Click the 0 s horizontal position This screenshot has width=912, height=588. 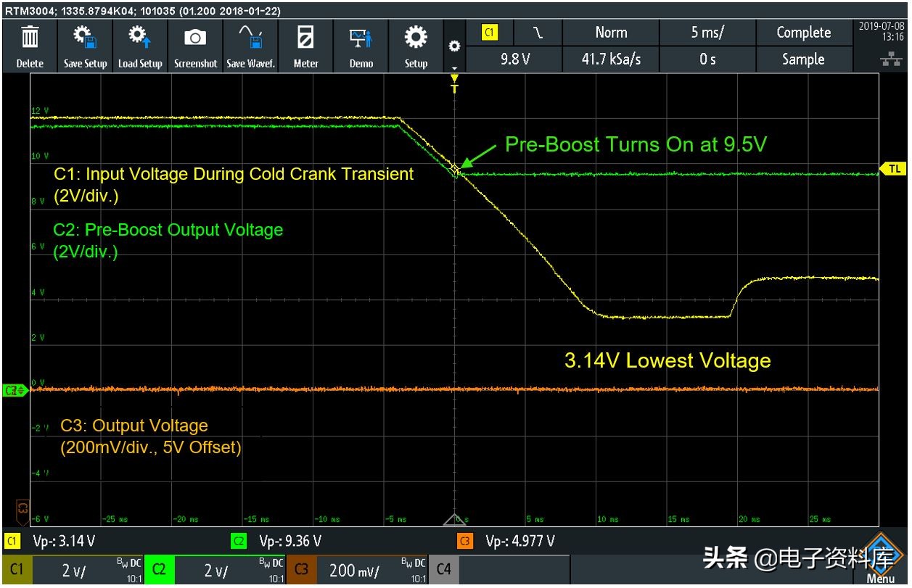click(x=707, y=59)
